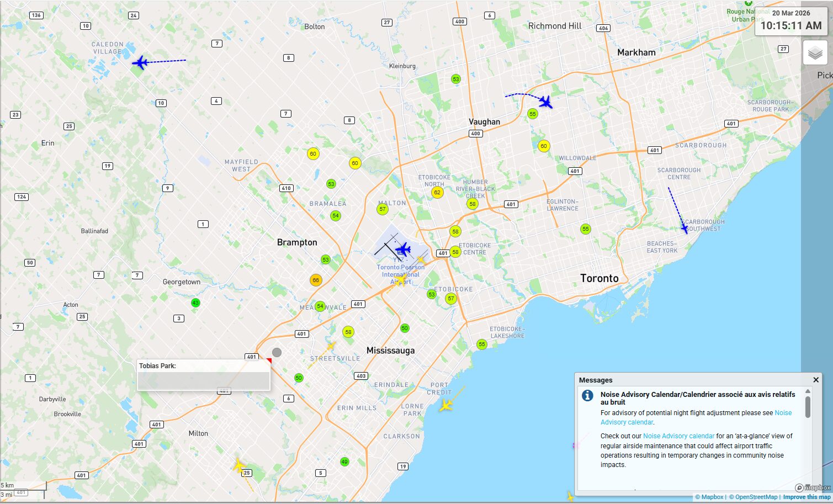Select the 60 noise monitor above Willowdale
The height and width of the screenshot is (504, 833).
pyautogui.click(x=544, y=146)
